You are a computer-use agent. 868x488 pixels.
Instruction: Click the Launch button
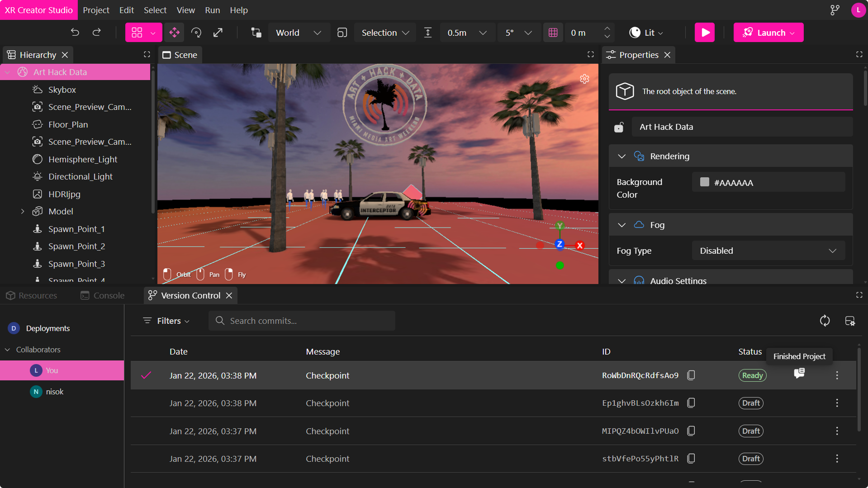768,33
